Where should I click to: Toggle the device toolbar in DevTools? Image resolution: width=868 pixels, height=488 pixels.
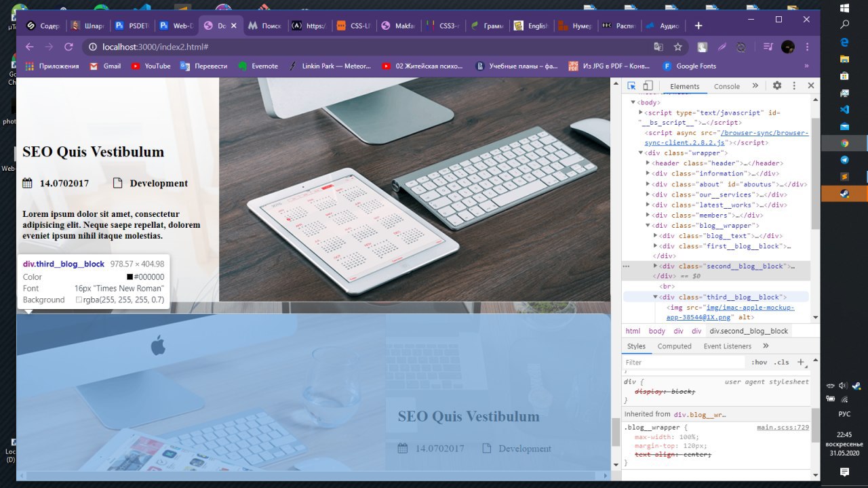648,86
